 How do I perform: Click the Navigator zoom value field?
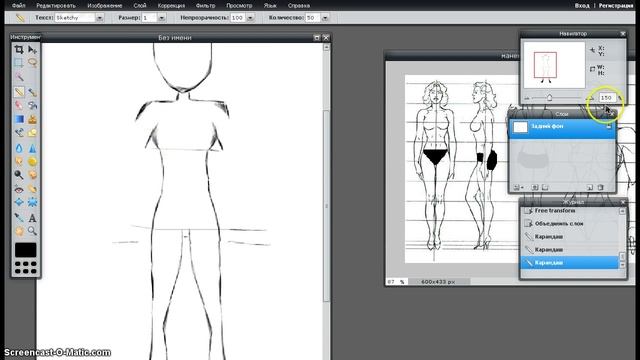pyautogui.click(x=607, y=98)
